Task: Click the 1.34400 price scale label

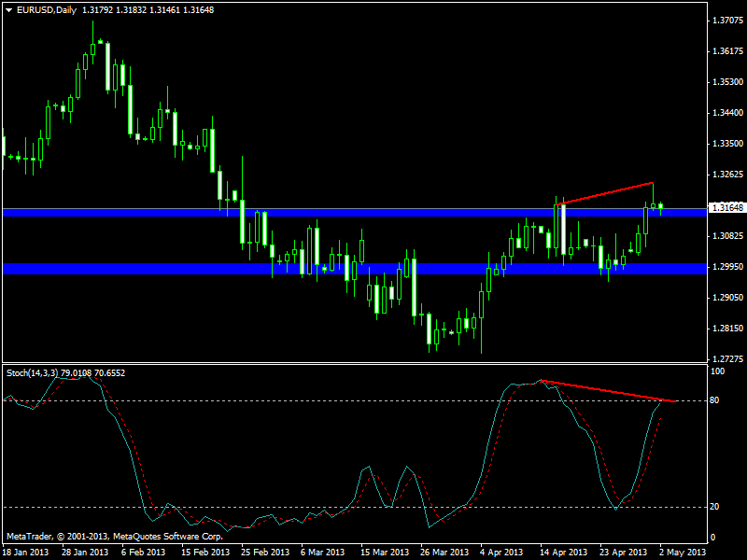Action: (727, 113)
